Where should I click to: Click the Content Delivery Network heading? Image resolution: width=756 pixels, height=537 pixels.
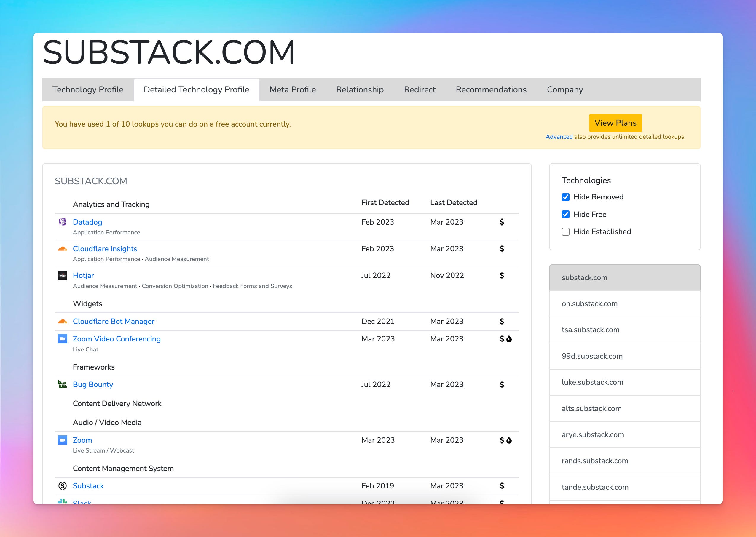pos(117,403)
